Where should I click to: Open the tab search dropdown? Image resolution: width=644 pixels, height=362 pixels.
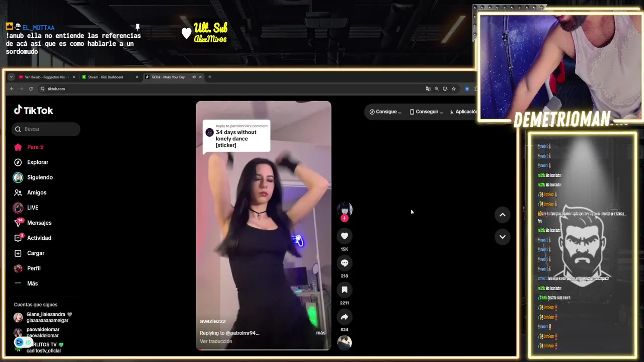pos(11,77)
